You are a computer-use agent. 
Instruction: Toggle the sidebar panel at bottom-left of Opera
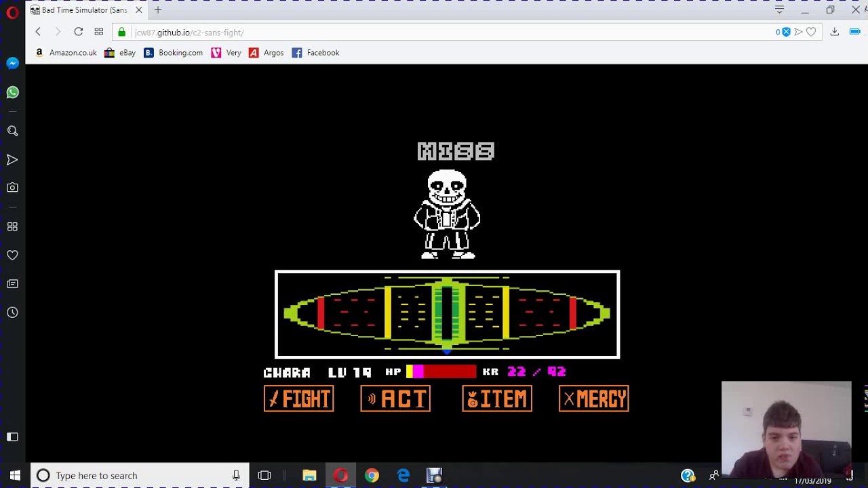click(12, 437)
